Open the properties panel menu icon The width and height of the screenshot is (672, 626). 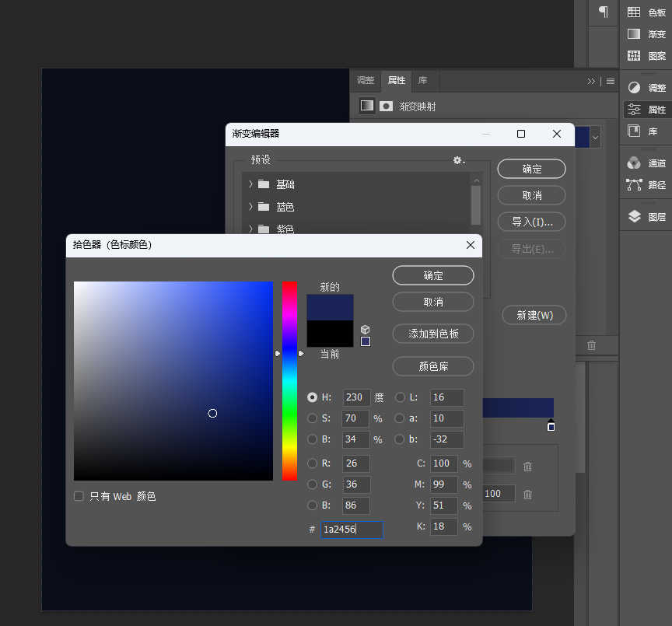point(611,81)
